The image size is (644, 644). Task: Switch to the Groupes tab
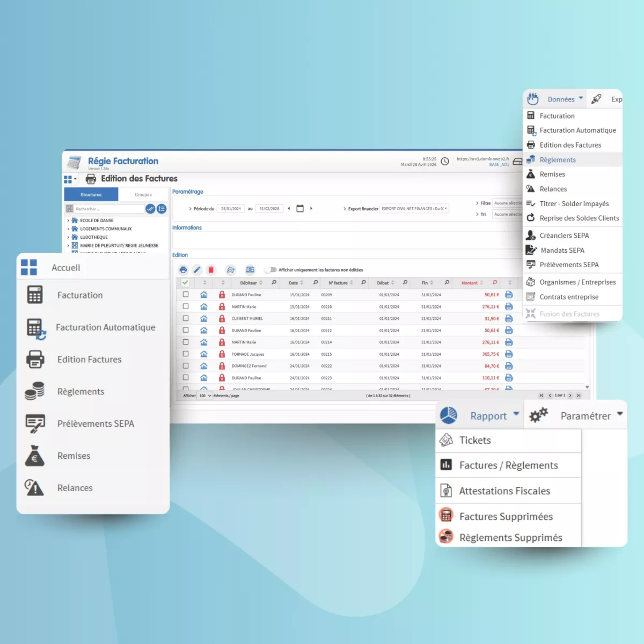click(143, 195)
